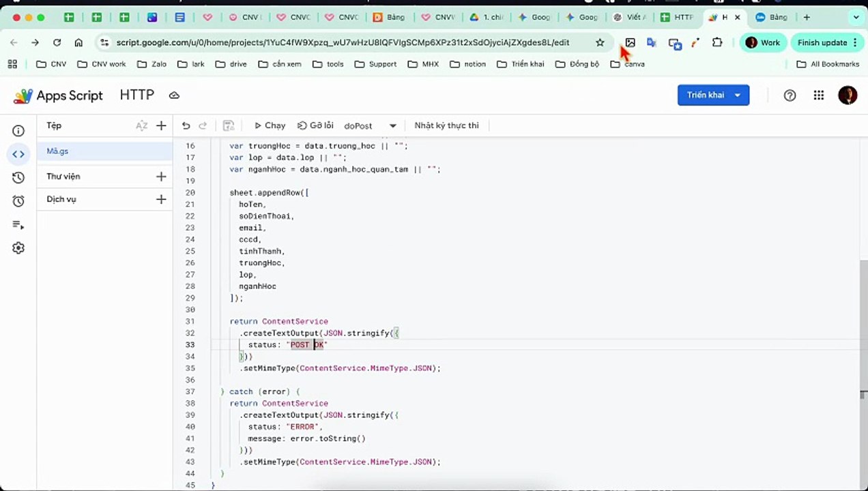Image resolution: width=868 pixels, height=491 pixels.
Task: Add a library with Thư viện plus
Action: click(161, 177)
